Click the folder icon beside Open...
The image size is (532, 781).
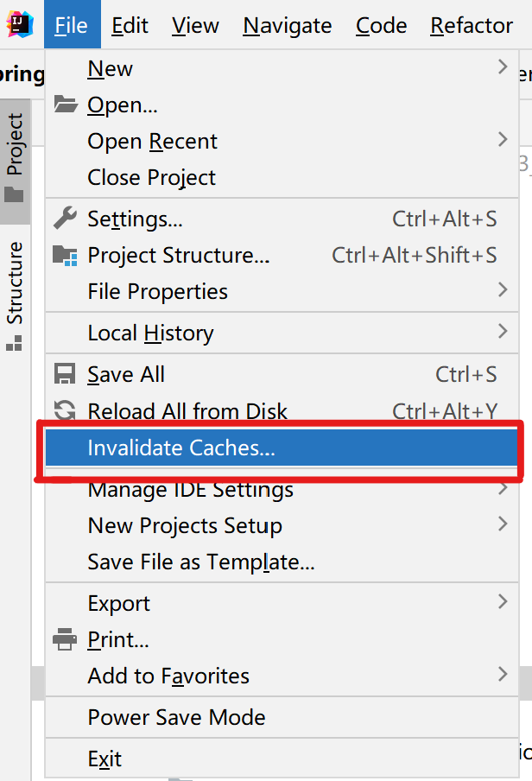[66, 105]
